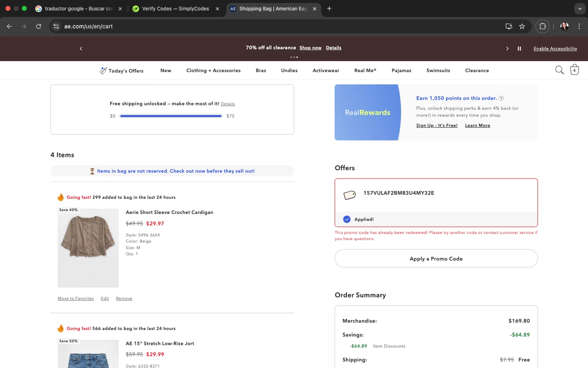Open a new browser tab

[329, 9]
